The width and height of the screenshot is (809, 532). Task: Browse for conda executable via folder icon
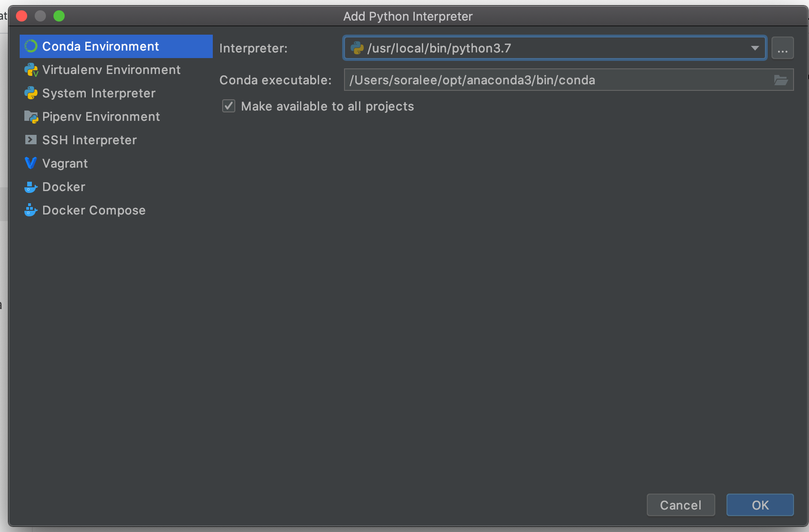click(x=780, y=80)
